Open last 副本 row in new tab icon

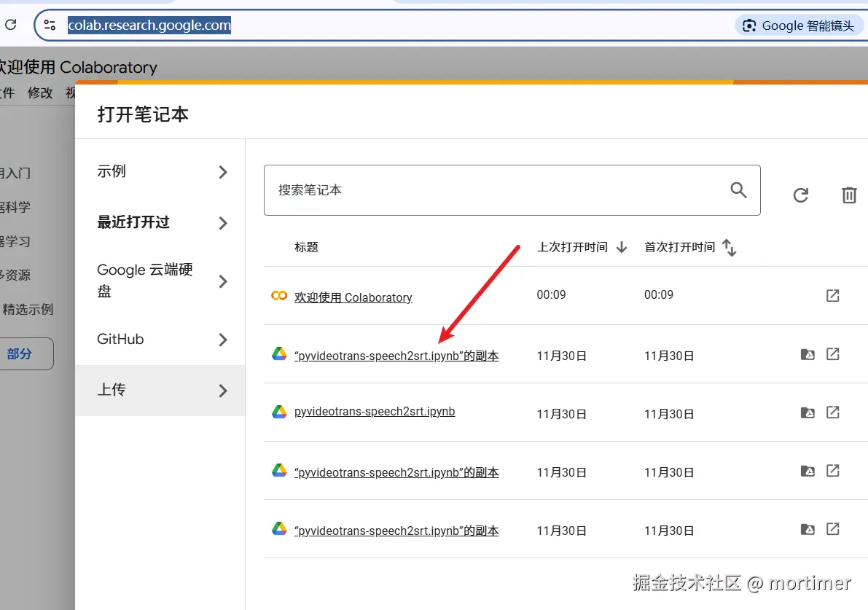832,528
